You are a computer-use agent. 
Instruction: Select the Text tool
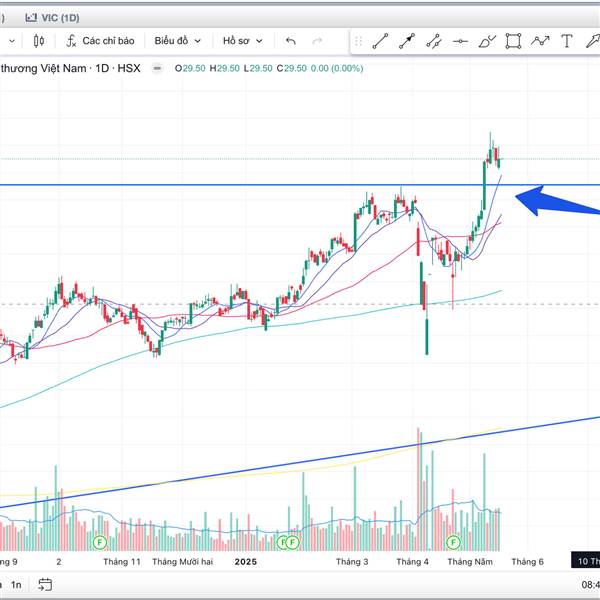[x=567, y=41]
